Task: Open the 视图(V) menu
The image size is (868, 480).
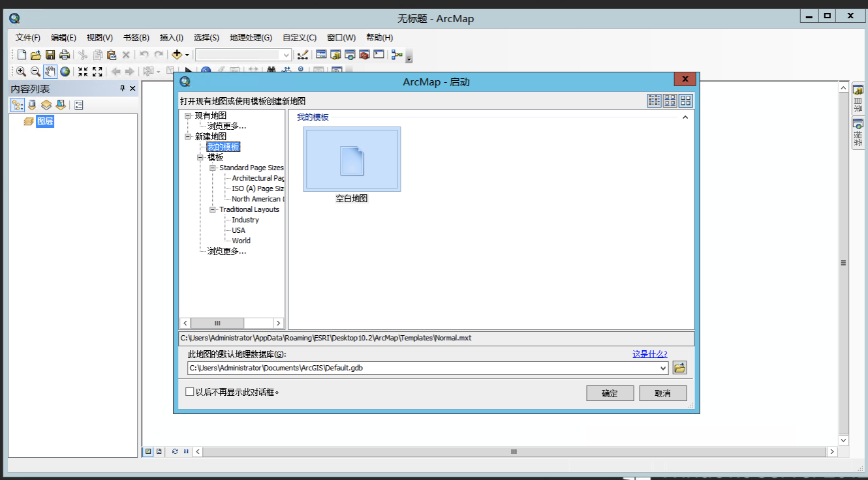Action: pos(99,38)
